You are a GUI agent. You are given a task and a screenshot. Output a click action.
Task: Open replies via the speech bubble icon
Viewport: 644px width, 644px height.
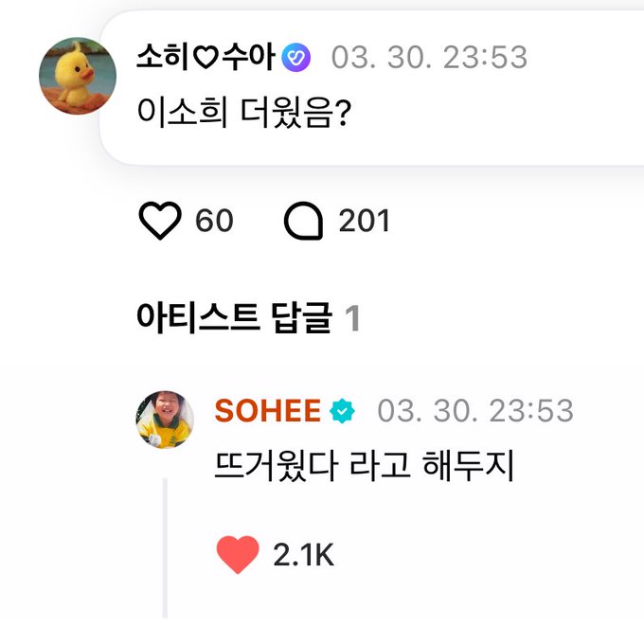(303, 221)
